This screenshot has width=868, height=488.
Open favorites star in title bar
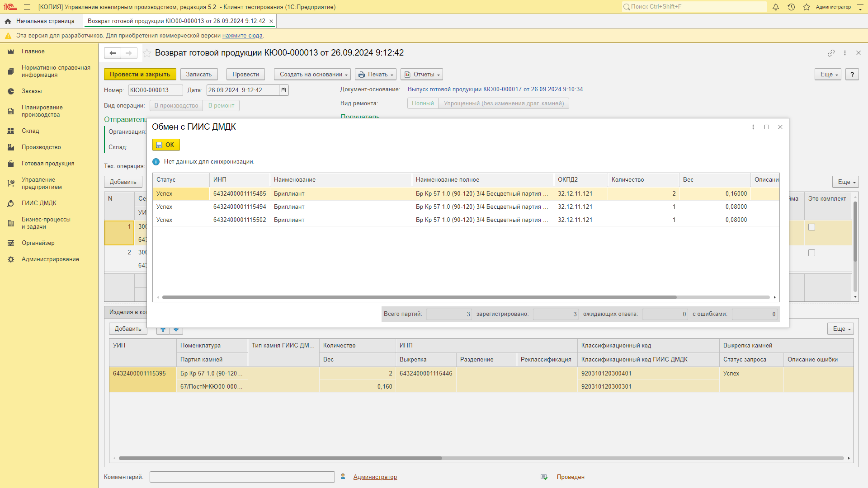[x=807, y=7]
